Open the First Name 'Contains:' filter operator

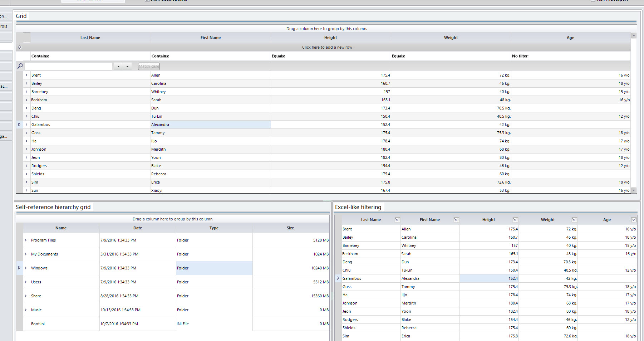point(161,56)
